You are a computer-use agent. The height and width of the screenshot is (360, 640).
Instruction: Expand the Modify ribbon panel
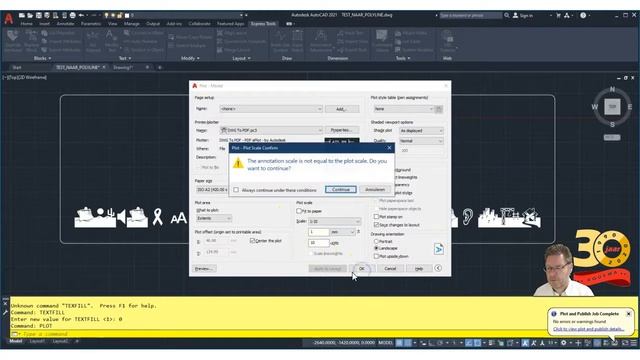[190, 58]
